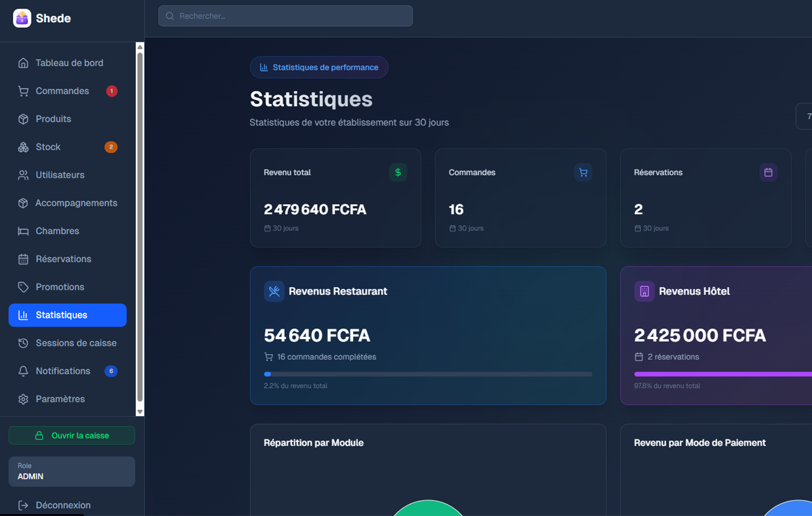The width and height of the screenshot is (812, 516).
Task: Click the text 2 réservations
Action: pyautogui.click(x=673, y=357)
